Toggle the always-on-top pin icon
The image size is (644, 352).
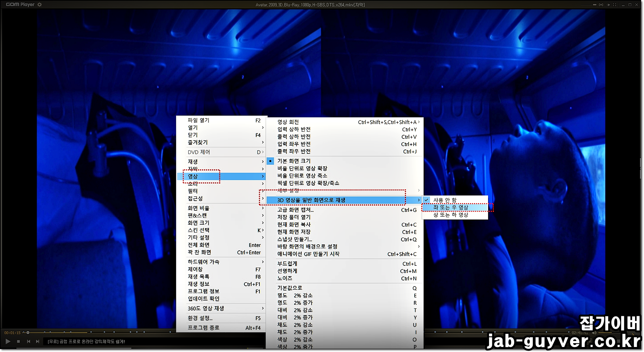coord(608,5)
